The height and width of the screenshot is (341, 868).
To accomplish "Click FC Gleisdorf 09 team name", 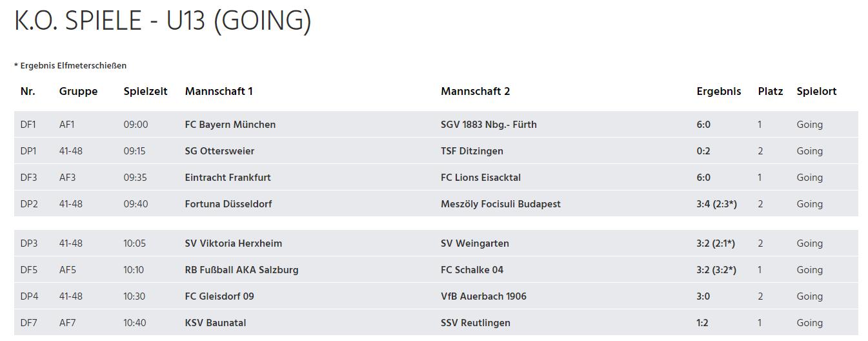I will pos(219,296).
